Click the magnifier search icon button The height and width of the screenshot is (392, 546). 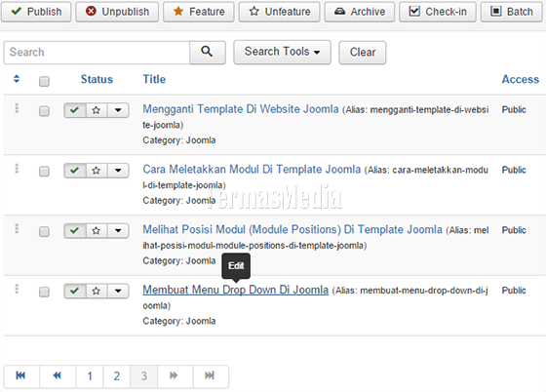tap(208, 53)
